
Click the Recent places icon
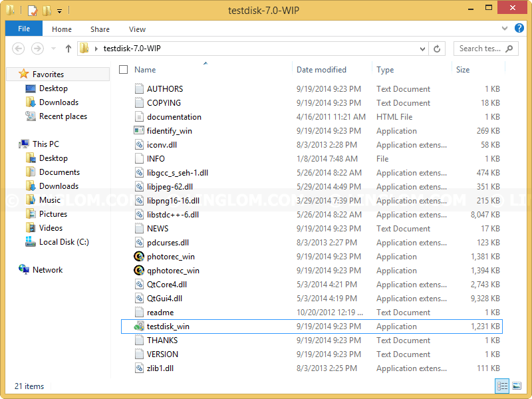[x=31, y=116]
